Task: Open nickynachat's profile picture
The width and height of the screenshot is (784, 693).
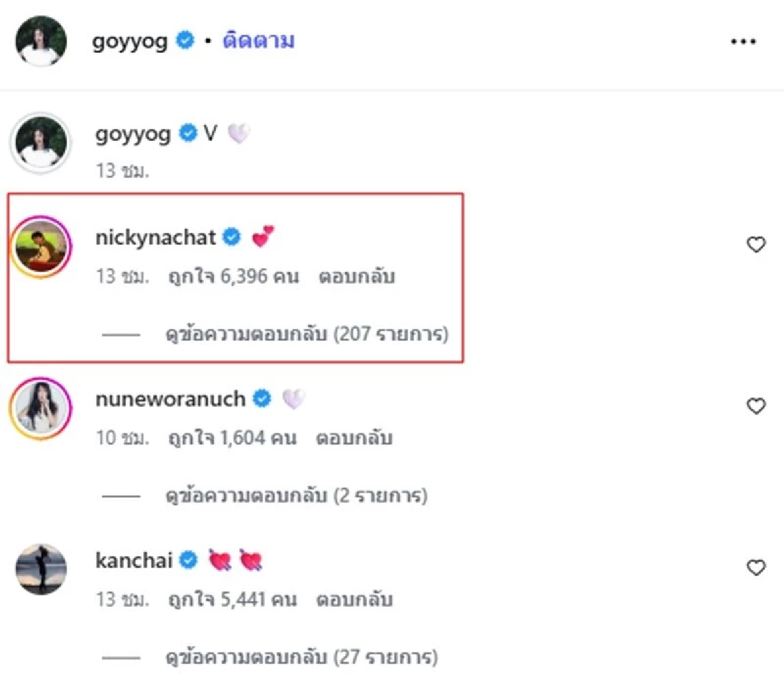Action: 41,245
